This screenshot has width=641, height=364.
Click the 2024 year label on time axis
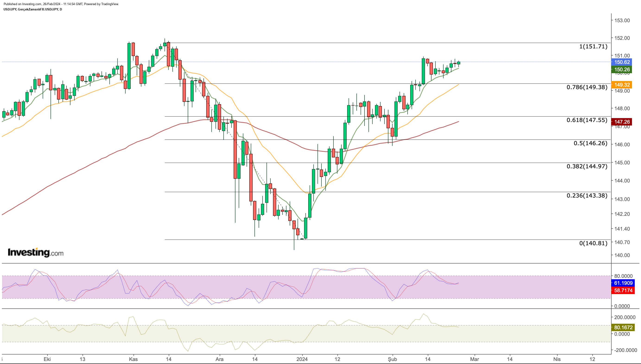coord(302,359)
